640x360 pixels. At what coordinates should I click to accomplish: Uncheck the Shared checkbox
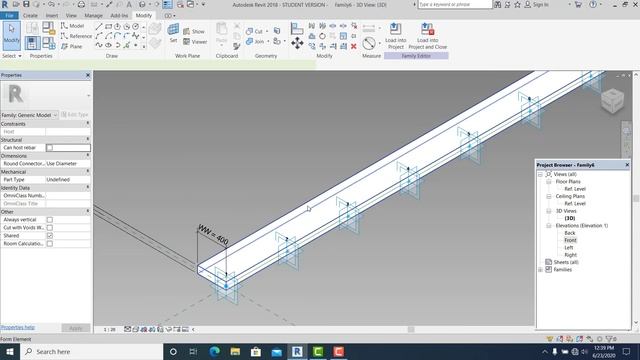50,236
